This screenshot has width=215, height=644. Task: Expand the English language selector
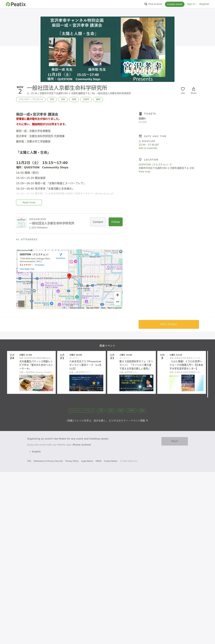[x=35, y=452]
